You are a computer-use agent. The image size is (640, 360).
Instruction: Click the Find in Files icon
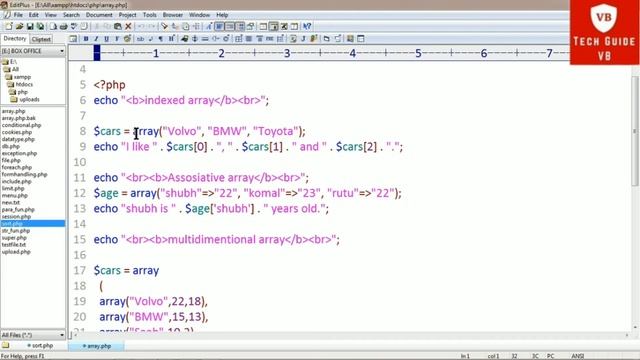pos(185,27)
